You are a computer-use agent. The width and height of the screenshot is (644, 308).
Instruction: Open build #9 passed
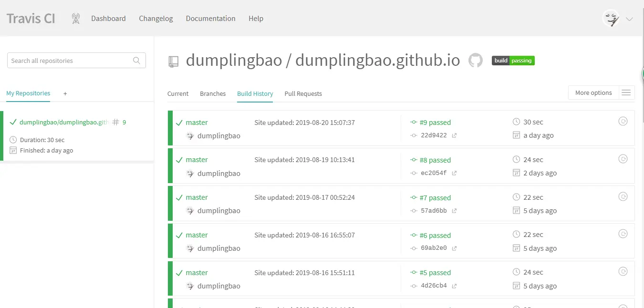point(435,123)
